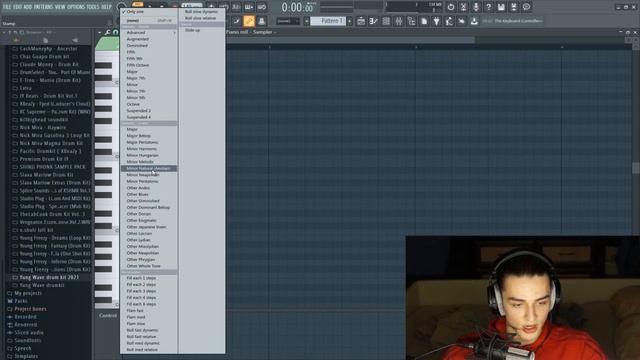Click the 0:00 time display
Viewport: 640px width, 360px height.
tap(298, 7)
